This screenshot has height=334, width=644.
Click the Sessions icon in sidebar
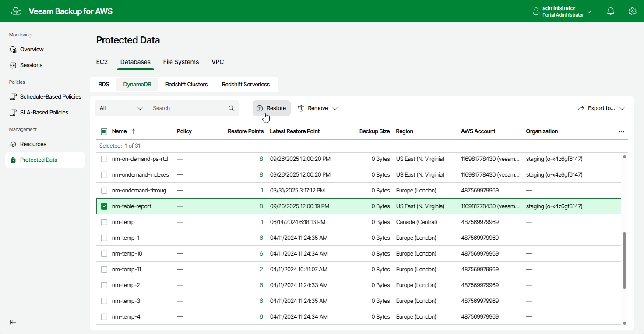pos(13,65)
